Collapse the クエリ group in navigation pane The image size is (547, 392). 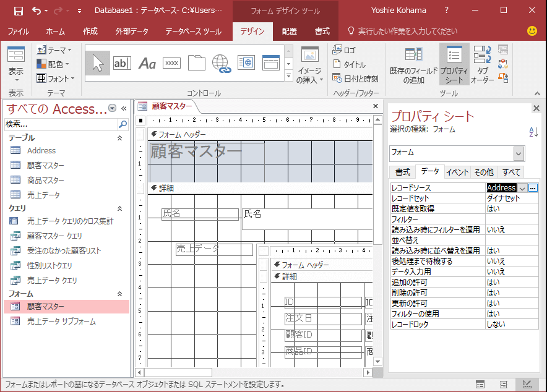click(120, 208)
